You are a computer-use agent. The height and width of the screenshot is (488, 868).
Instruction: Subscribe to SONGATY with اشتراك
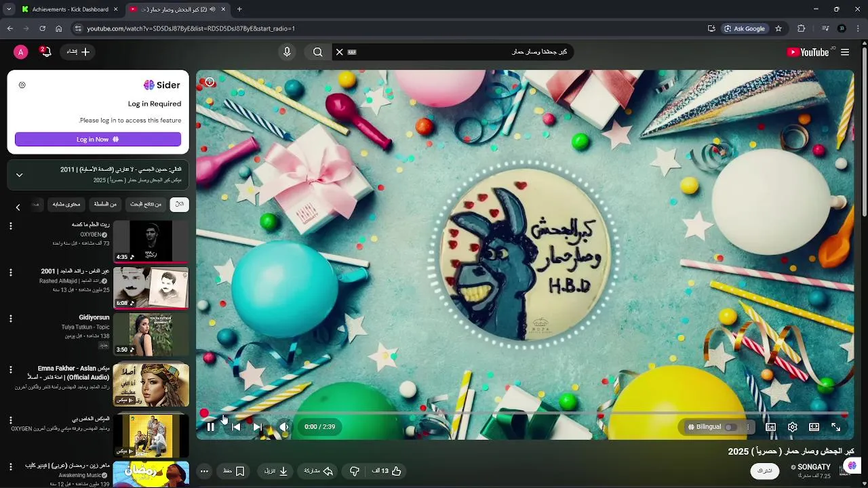click(x=764, y=471)
